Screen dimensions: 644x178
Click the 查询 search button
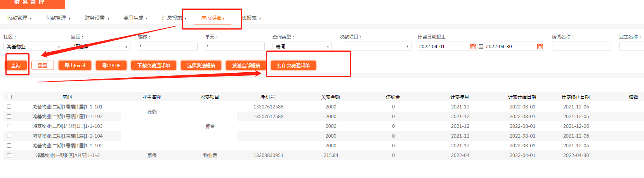point(16,65)
